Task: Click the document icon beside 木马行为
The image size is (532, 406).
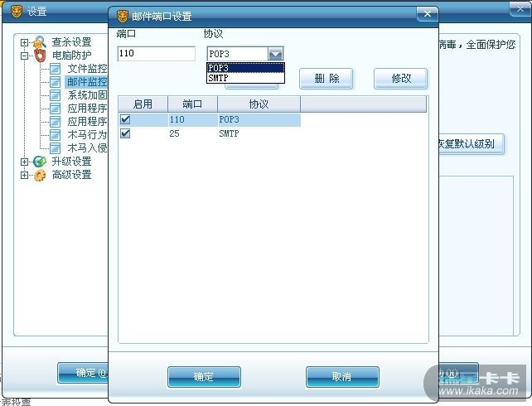Action: coord(55,135)
